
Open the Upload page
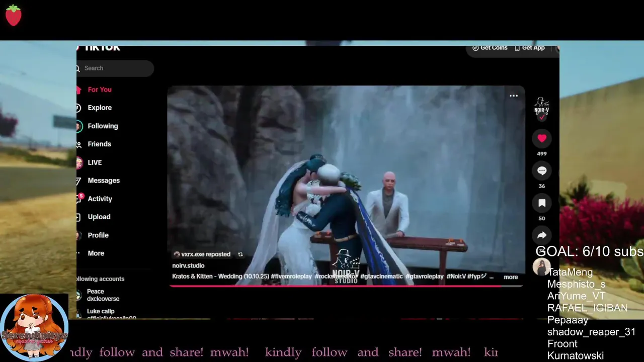pos(99,217)
